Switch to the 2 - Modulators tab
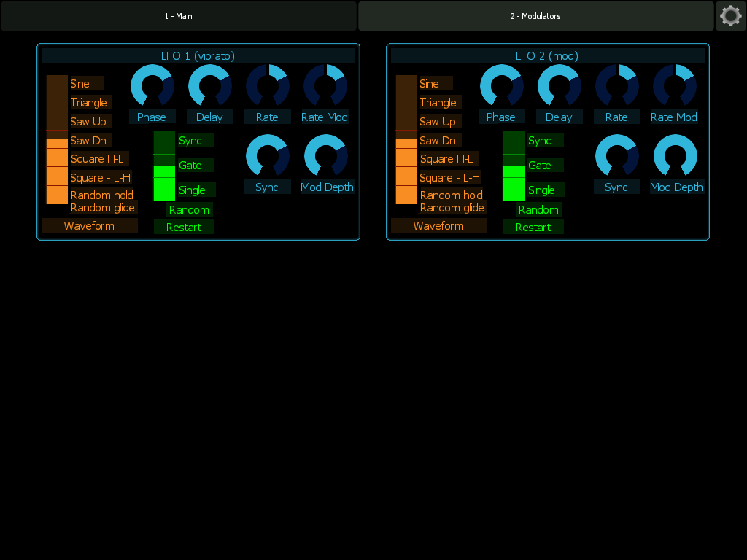747x560 pixels. coord(535,16)
